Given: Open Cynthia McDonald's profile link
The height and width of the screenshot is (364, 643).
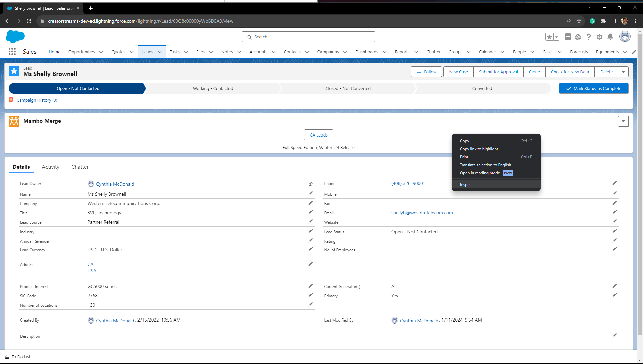Looking at the screenshot, I should 115,184.
